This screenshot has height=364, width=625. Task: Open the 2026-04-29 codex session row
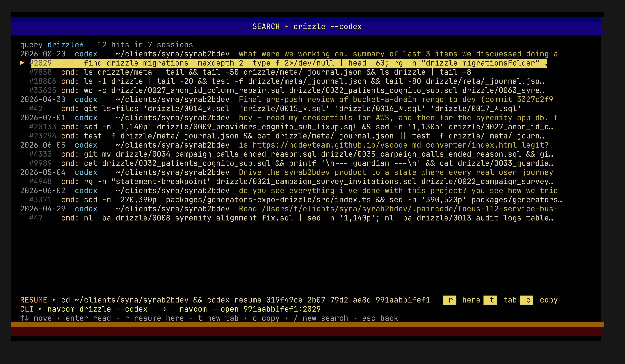click(x=289, y=209)
